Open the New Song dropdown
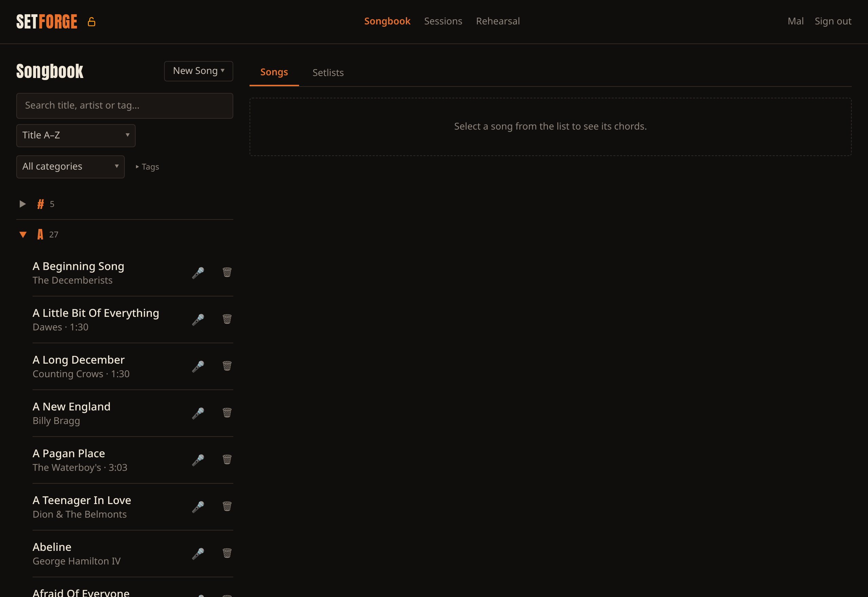The image size is (868, 597). coord(198,71)
